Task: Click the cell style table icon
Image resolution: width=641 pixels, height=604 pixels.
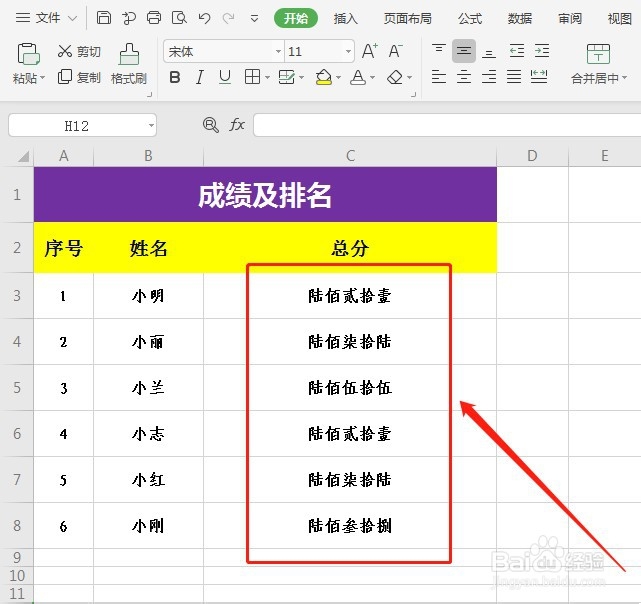Action: coord(286,77)
